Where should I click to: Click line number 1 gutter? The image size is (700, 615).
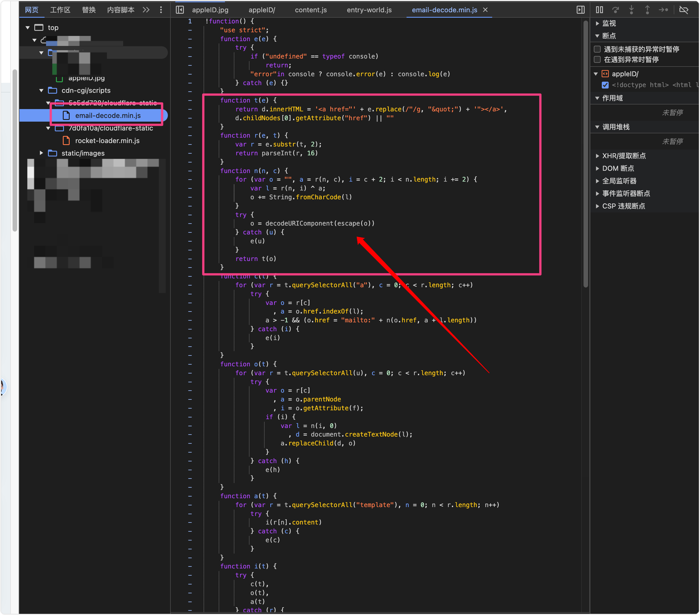(190, 21)
